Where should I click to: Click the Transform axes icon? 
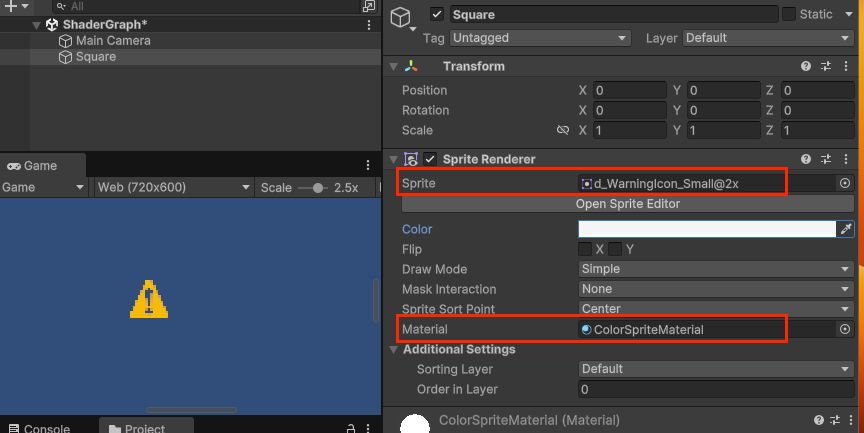click(x=411, y=66)
